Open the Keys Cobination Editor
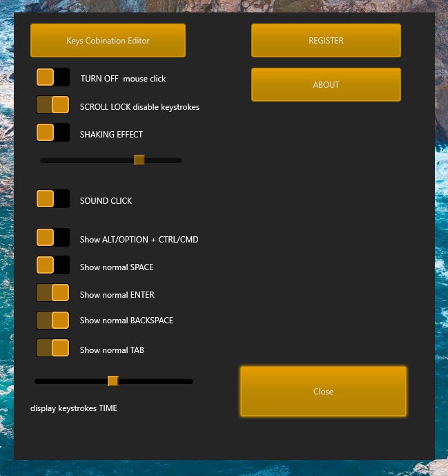 [x=108, y=40]
